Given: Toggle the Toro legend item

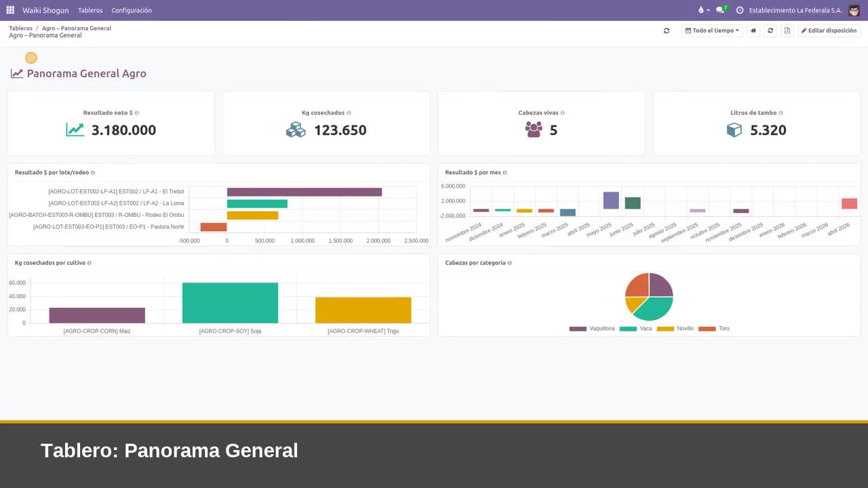Looking at the screenshot, I should [x=714, y=329].
